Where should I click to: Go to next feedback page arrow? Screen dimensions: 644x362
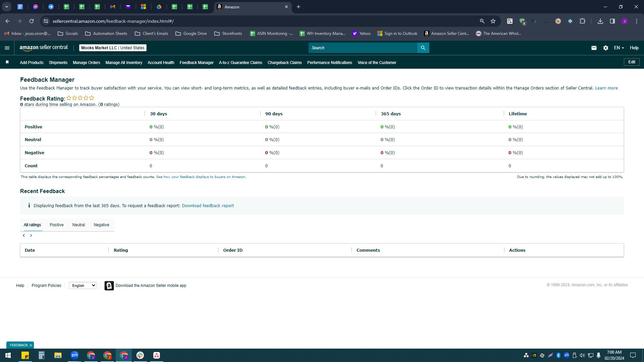coord(31,236)
